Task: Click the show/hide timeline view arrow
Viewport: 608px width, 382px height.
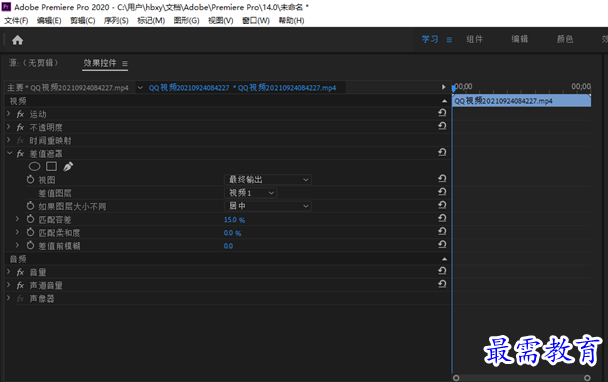Action: (x=444, y=87)
